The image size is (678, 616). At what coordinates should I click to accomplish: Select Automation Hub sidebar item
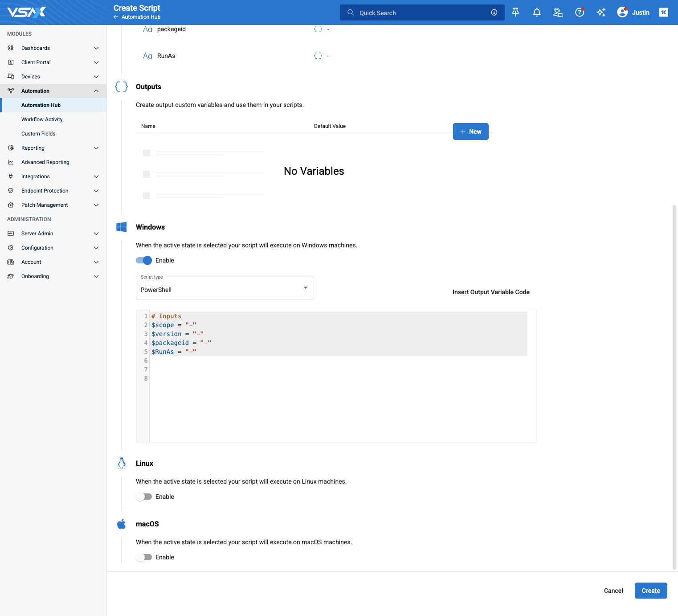pos(53,105)
